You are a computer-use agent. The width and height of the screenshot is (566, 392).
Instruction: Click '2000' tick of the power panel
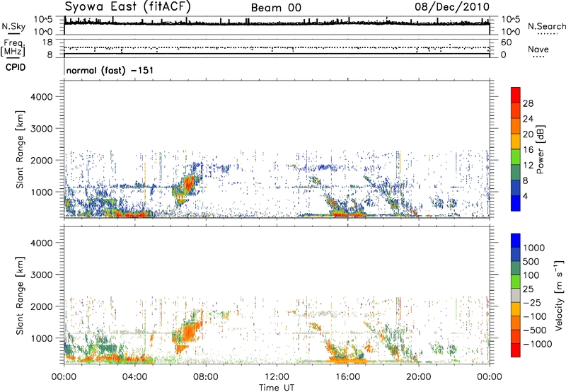[41, 160]
